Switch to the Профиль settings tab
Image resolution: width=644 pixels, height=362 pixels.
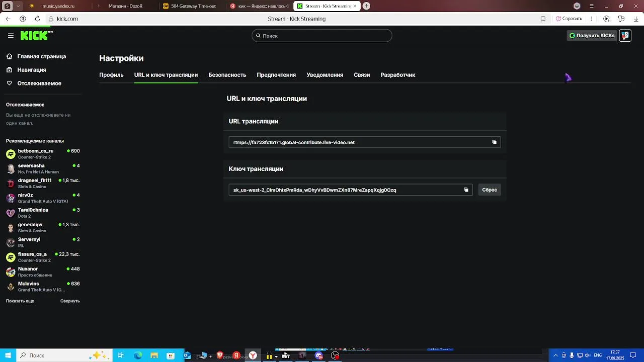coord(111,75)
